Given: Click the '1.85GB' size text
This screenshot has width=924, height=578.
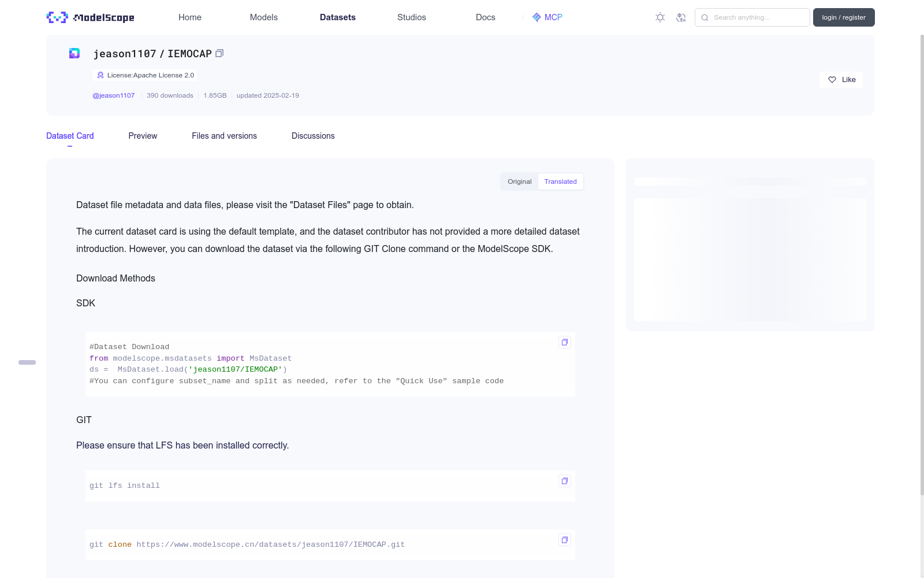Looking at the screenshot, I should [x=215, y=95].
